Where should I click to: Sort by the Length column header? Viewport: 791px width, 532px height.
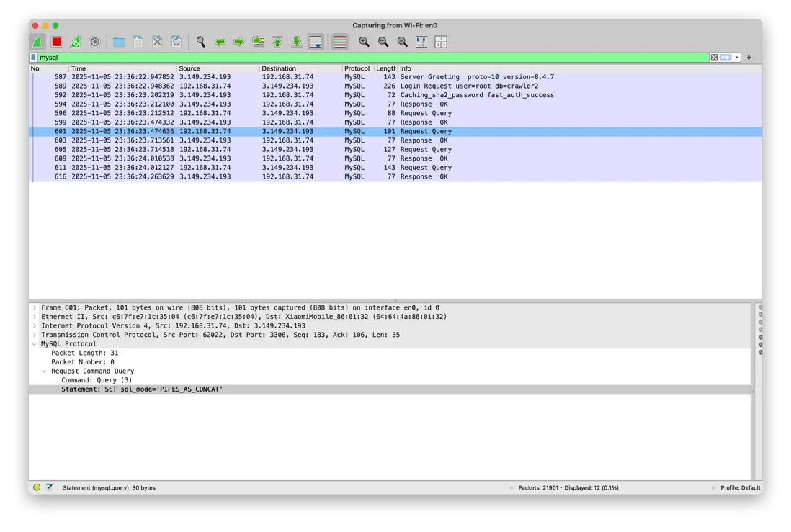[385, 68]
